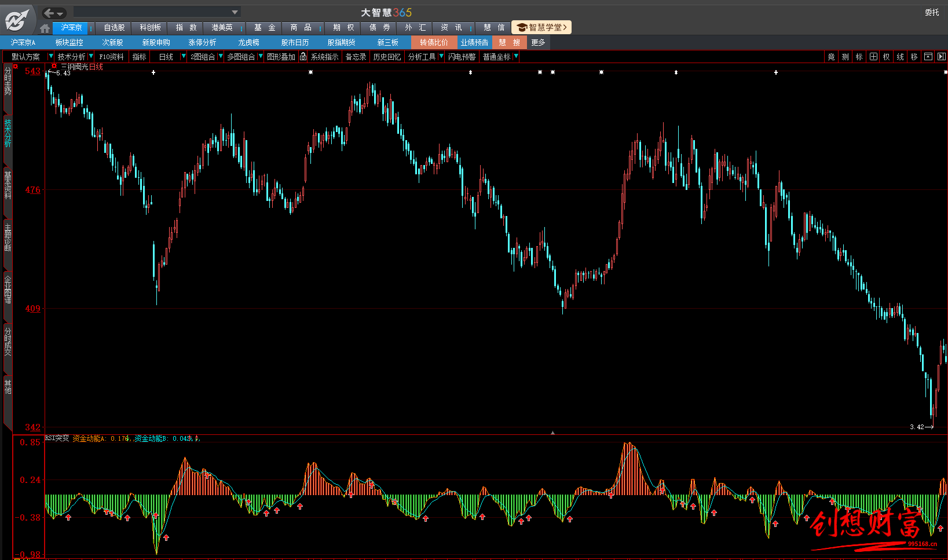Open 备忘录 memo toolbar button
The width and height of the screenshot is (948, 560).
pos(356,57)
